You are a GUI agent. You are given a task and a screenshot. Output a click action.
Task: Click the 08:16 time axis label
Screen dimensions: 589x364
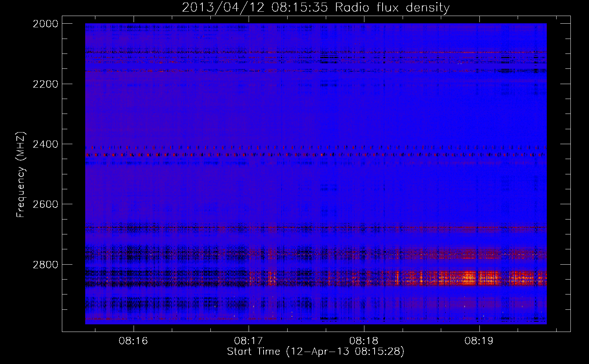coord(133,341)
